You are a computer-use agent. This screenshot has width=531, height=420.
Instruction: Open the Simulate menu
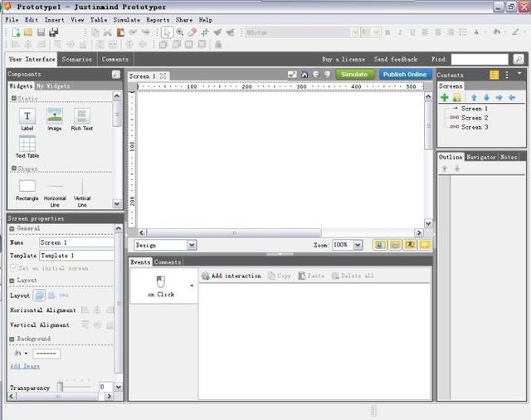click(126, 20)
